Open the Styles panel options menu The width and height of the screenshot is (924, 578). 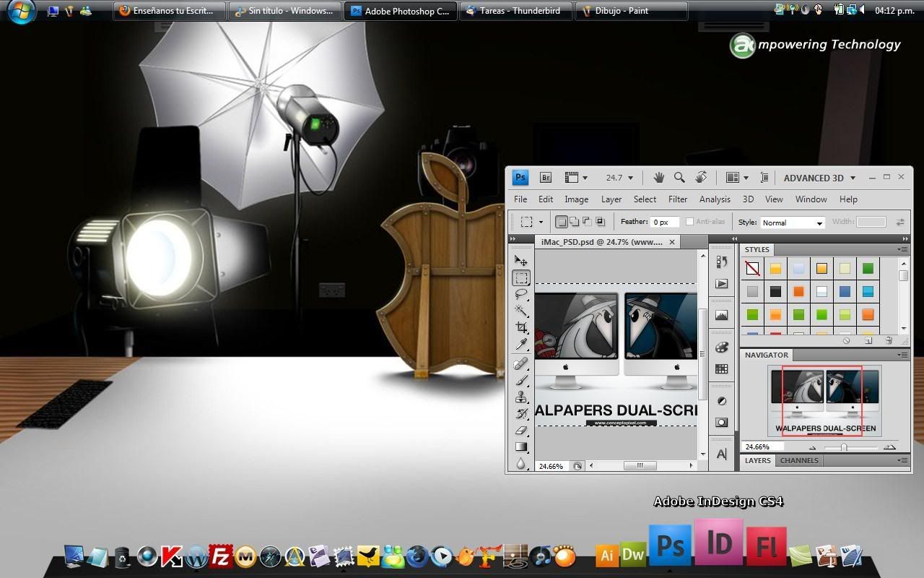(x=902, y=249)
